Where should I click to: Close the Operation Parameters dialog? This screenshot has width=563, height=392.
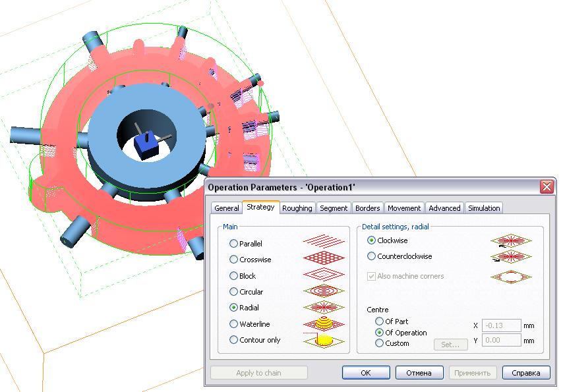click(547, 187)
